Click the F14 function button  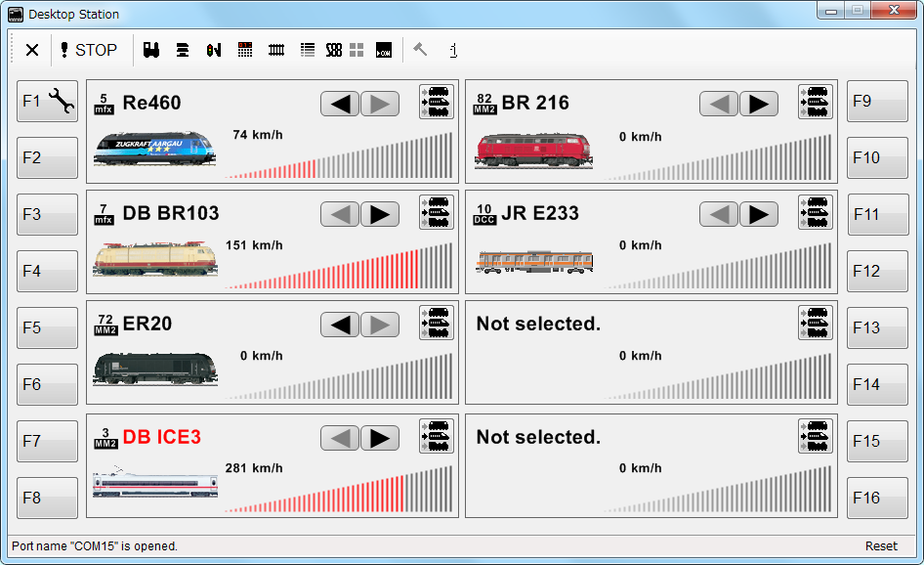(x=877, y=384)
